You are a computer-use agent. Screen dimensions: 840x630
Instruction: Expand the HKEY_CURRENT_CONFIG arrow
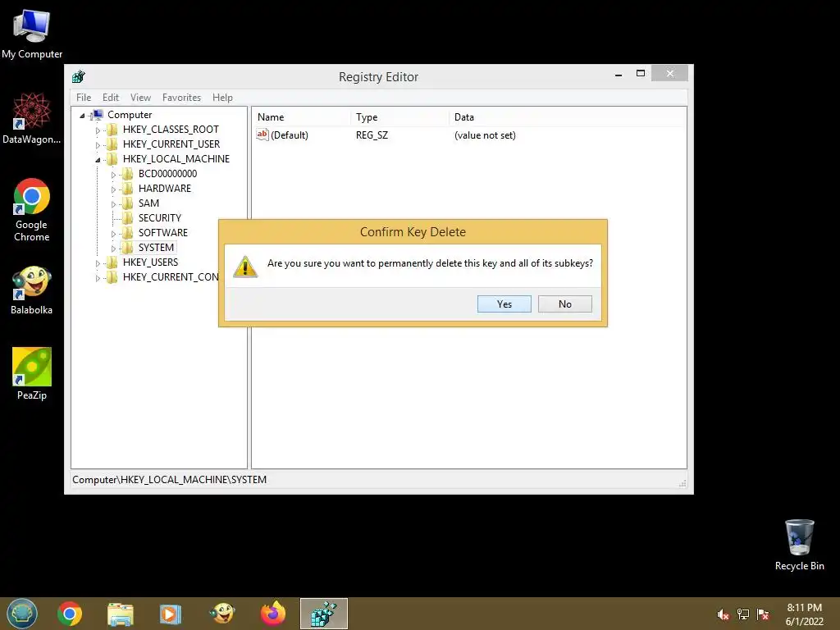[x=98, y=278]
